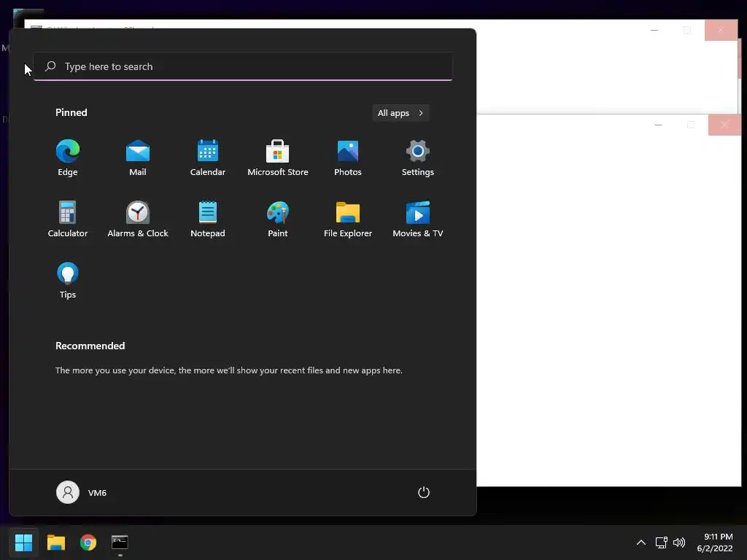The image size is (747, 560).
Task: Launch Notepad from pinned apps
Action: (x=208, y=219)
